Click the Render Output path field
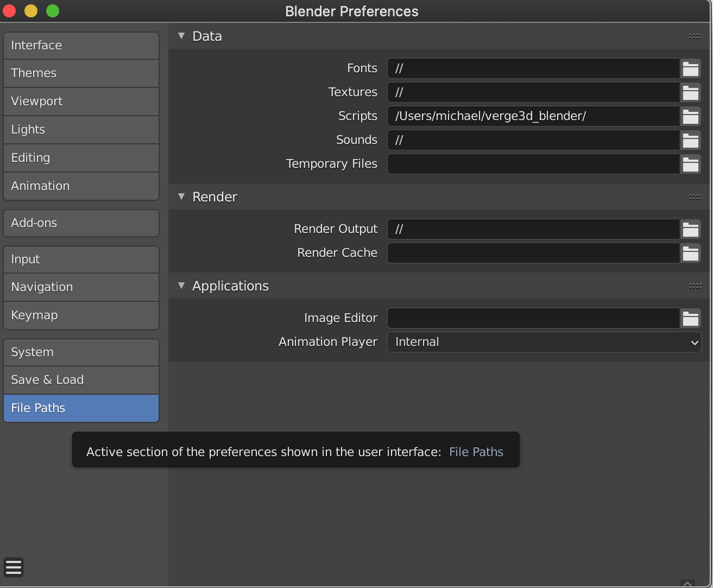Viewport: 713px width, 588px height. point(533,229)
